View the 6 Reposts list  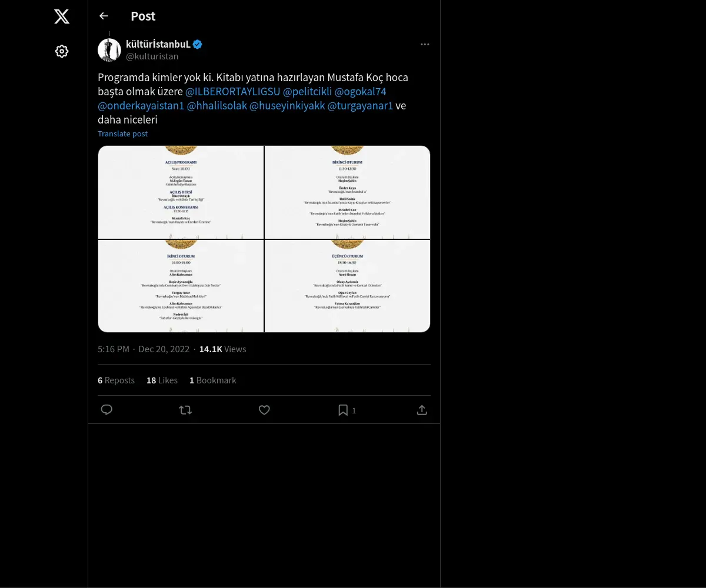point(116,380)
